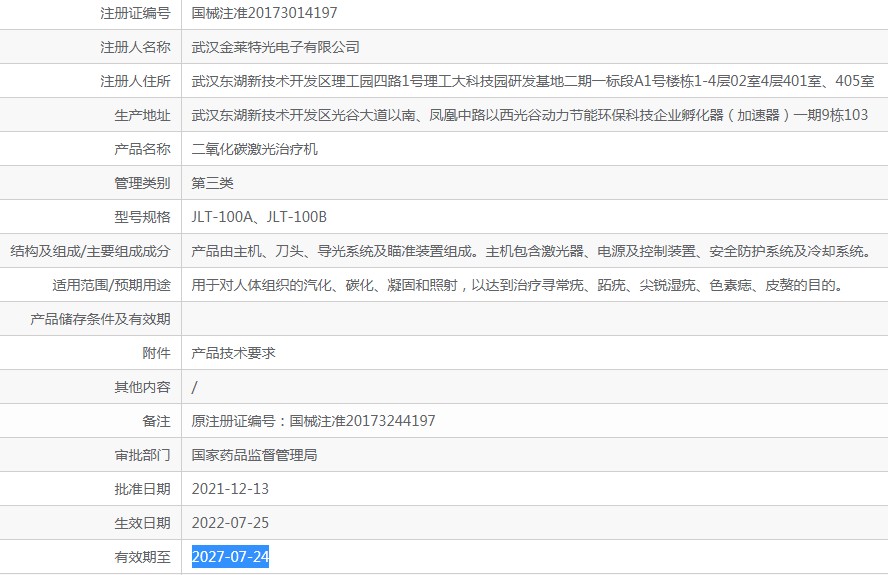Click the 注册人住所 address value
Viewport: 888px width, 575px height.
(533, 81)
